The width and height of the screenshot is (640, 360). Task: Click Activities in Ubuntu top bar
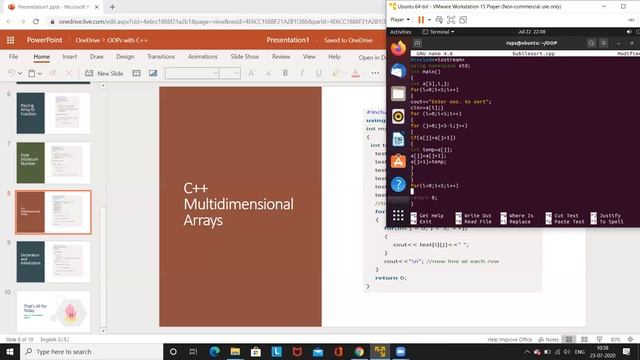coord(401,32)
